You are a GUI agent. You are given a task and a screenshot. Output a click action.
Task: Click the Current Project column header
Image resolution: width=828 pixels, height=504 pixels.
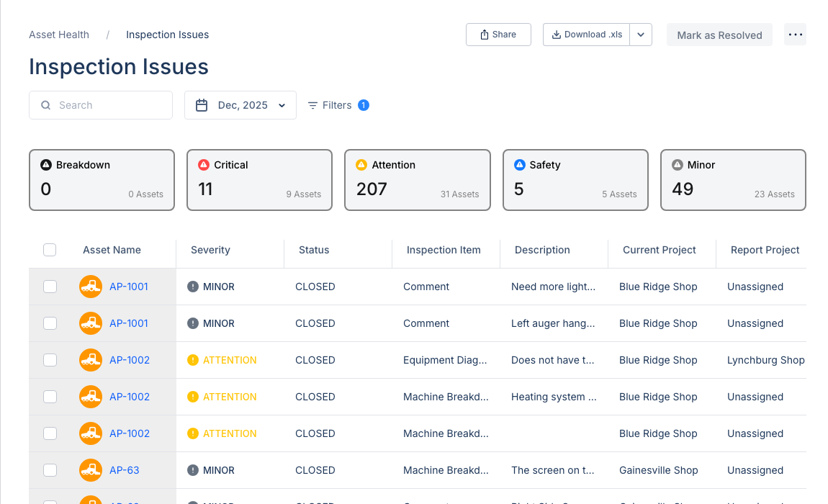[x=659, y=250]
